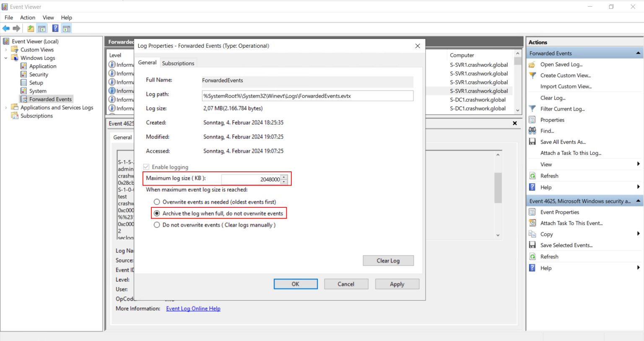644x341 pixels.
Task: Click the blue Help toolbar icon
Action: (x=55, y=28)
